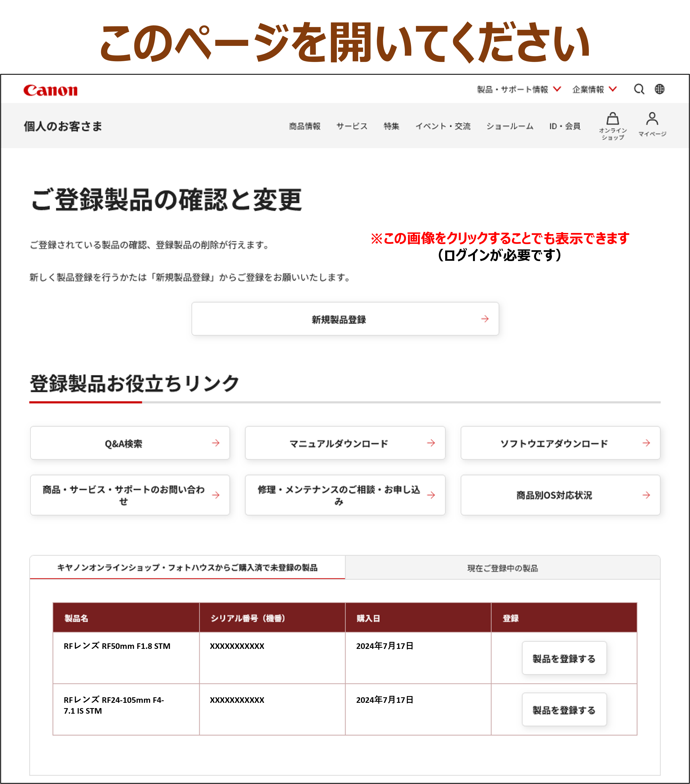Click the globe language icon
Image resolution: width=690 pixels, height=784 pixels.
click(x=659, y=89)
